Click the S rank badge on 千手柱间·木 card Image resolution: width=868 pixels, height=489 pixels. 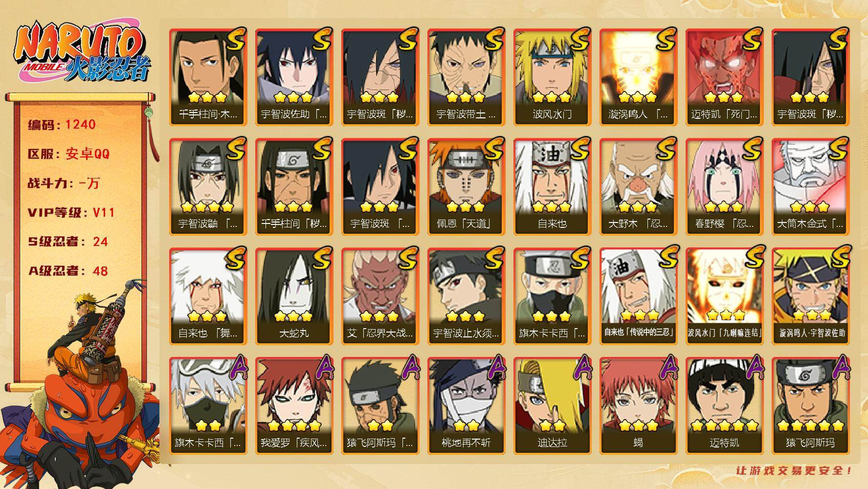tap(235, 40)
